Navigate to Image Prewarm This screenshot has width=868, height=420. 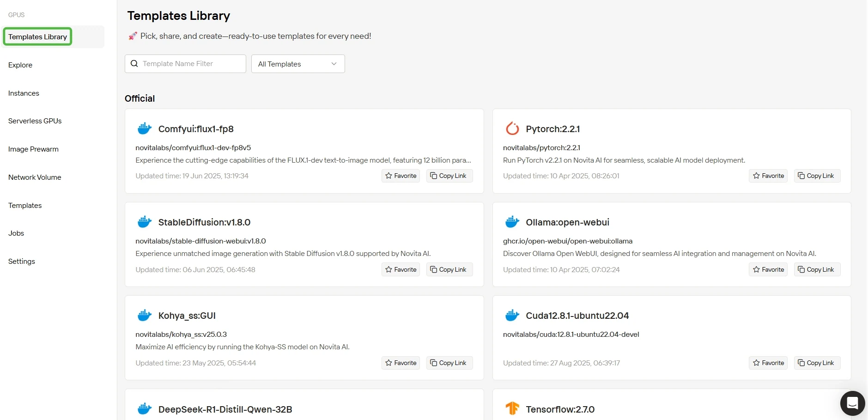tap(33, 149)
